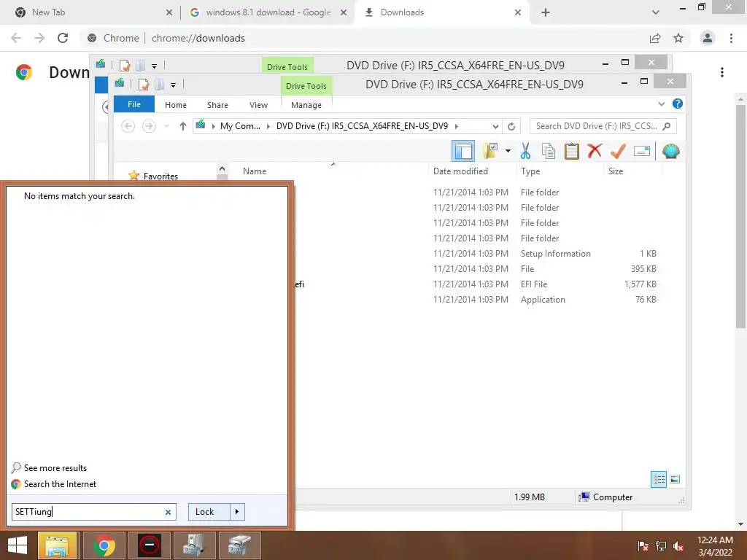Sort files by Date modified column

(x=461, y=171)
